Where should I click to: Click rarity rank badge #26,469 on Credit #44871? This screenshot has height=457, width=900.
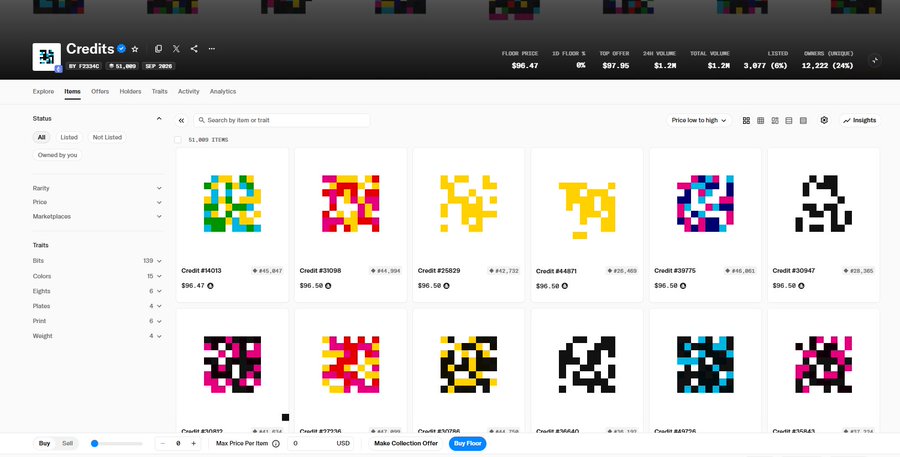(622, 271)
